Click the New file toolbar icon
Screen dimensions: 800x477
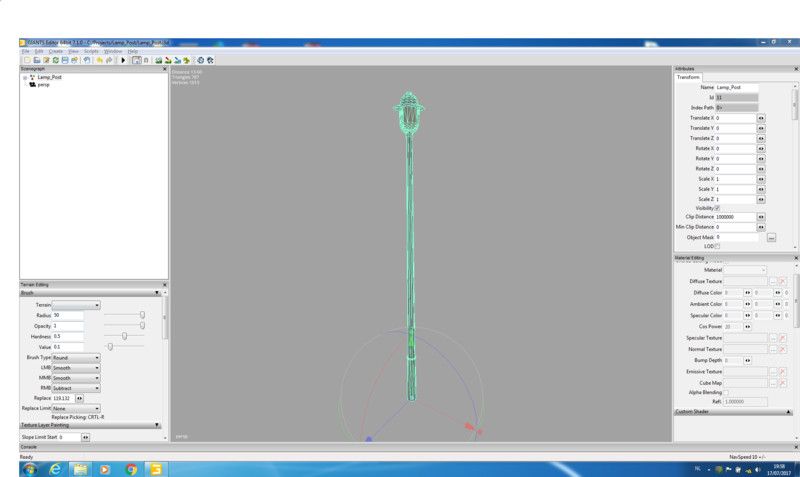pyautogui.click(x=25, y=60)
